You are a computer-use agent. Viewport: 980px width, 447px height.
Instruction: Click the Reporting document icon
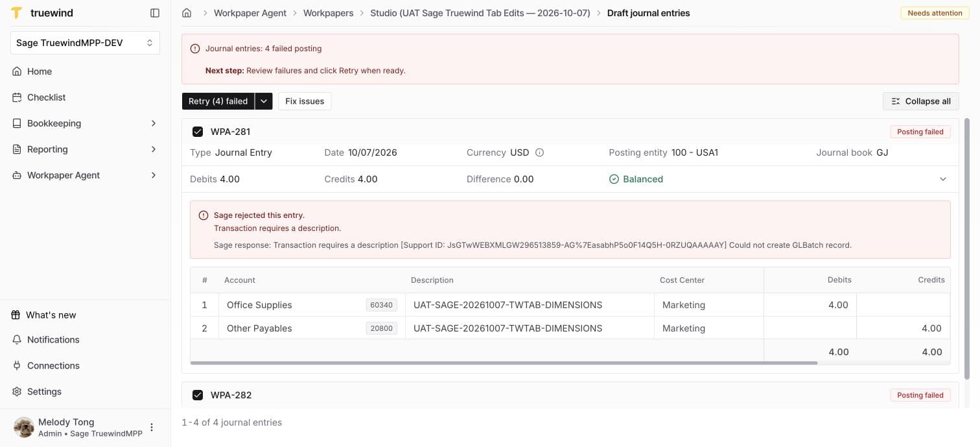17,149
